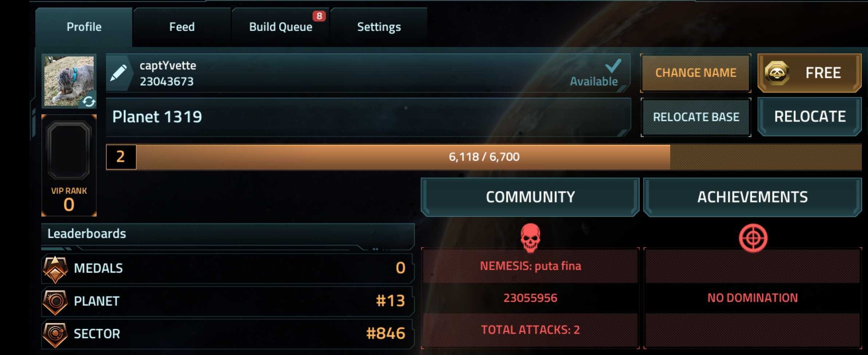The width and height of the screenshot is (868, 355).
Task: Click the Available checkmark indicator
Action: [613, 66]
